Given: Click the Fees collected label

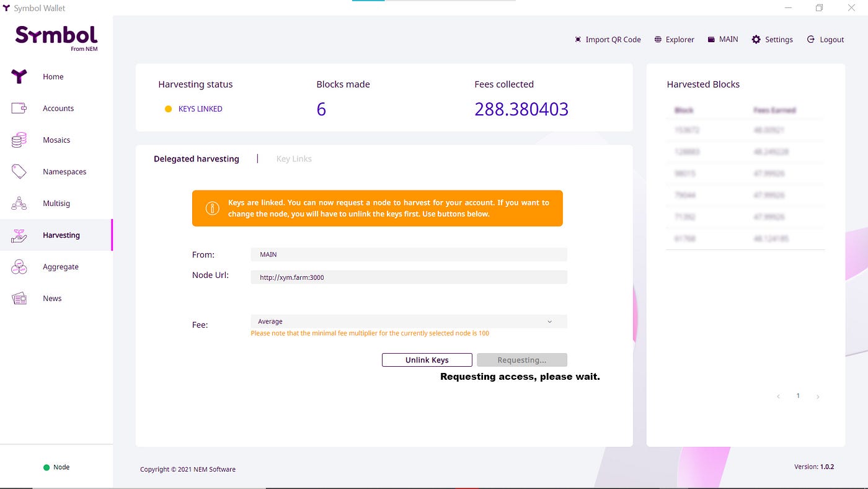Looking at the screenshot, I should [504, 84].
